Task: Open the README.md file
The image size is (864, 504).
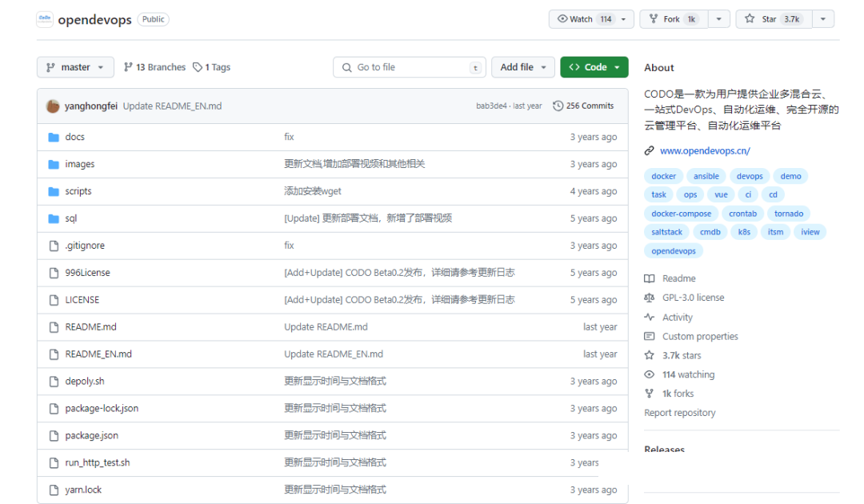Action: point(90,327)
